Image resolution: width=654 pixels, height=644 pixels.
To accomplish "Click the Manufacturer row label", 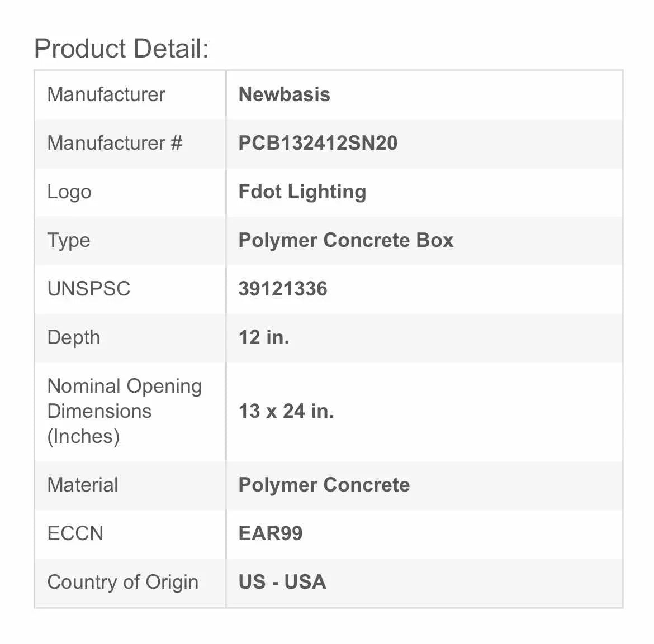I will pos(106,94).
